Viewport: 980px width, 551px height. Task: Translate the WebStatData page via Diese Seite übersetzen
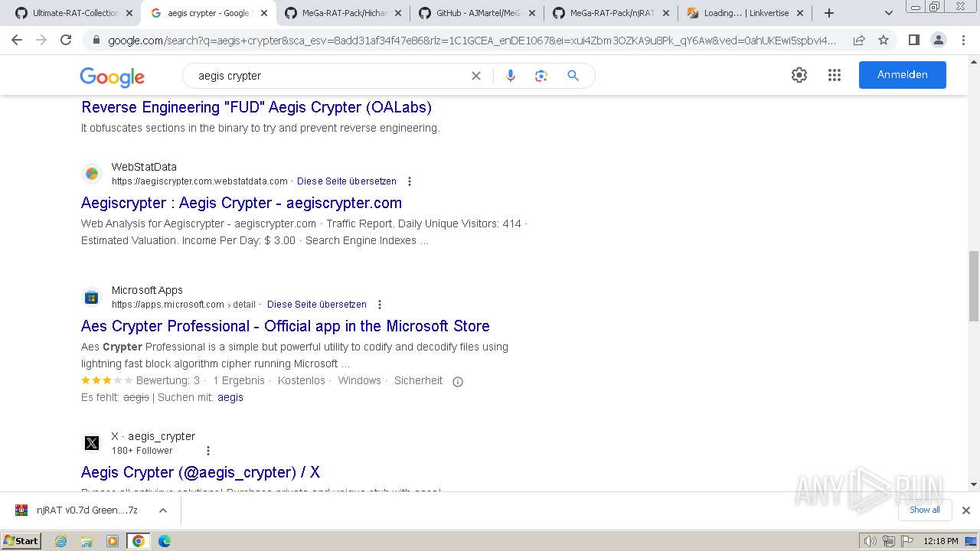(347, 181)
